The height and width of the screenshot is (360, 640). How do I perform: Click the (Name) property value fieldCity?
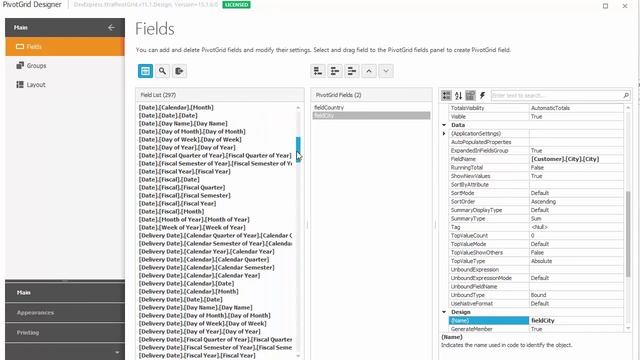coord(543,321)
